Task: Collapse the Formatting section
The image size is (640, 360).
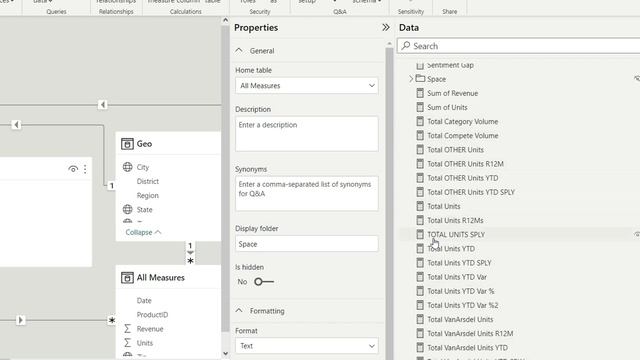Action: coord(239,311)
